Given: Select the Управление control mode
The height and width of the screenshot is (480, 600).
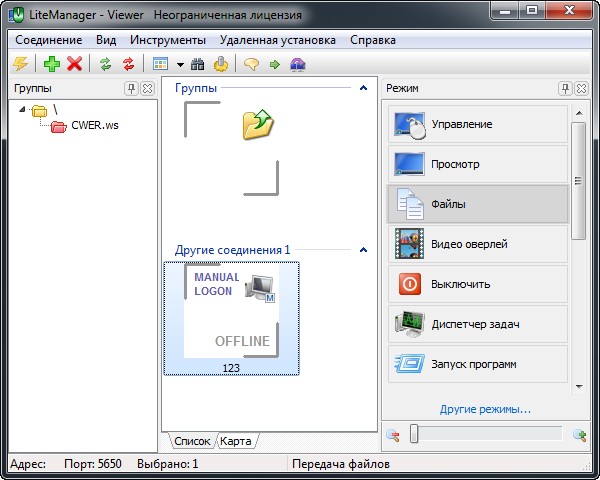Looking at the screenshot, I should click(x=474, y=124).
